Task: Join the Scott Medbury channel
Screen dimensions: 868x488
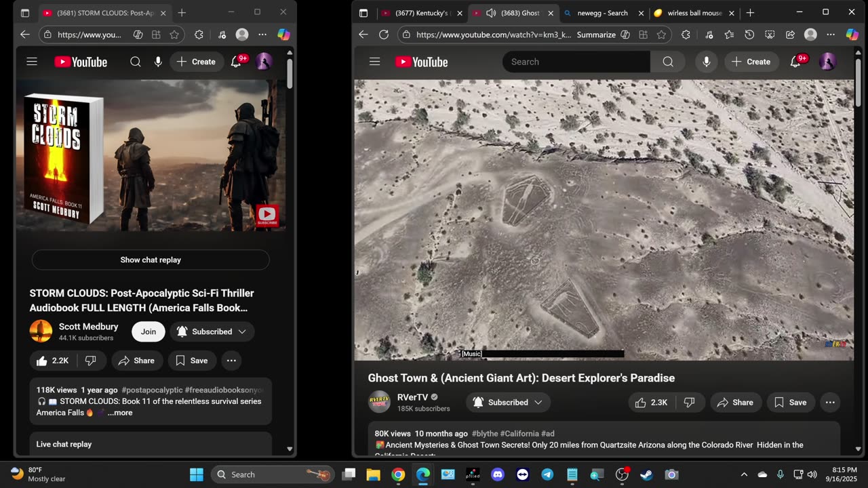Action: click(x=149, y=331)
